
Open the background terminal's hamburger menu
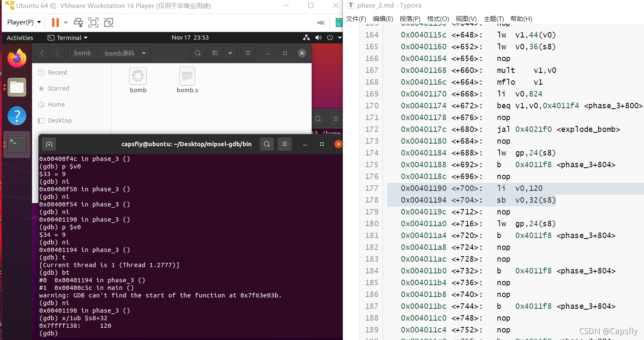[336, 119]
